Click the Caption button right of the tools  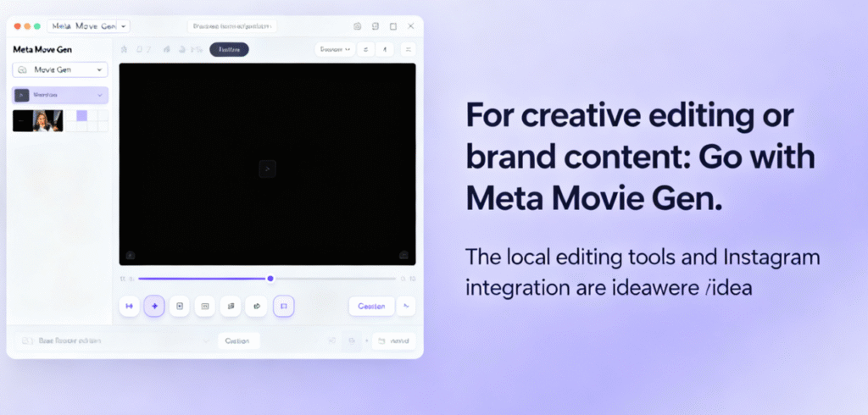tap(371, 306)
